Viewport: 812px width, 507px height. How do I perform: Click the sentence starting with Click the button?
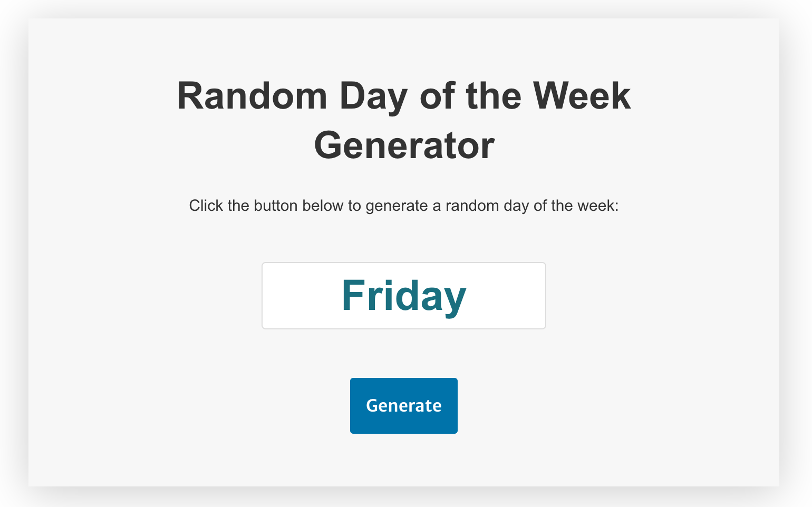point(403,206)
